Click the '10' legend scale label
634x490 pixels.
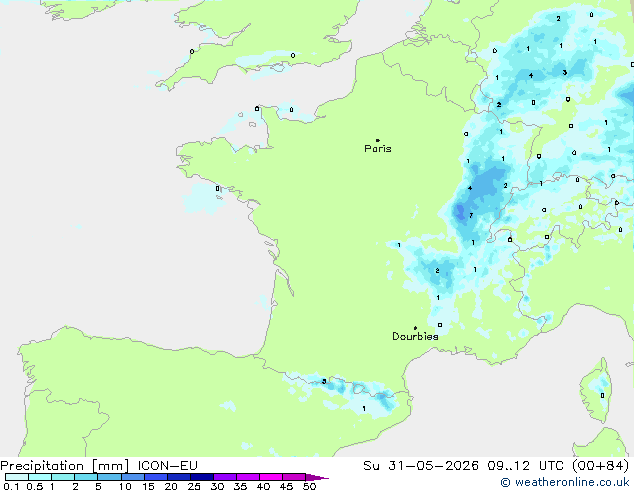click(x=125, y=486)
